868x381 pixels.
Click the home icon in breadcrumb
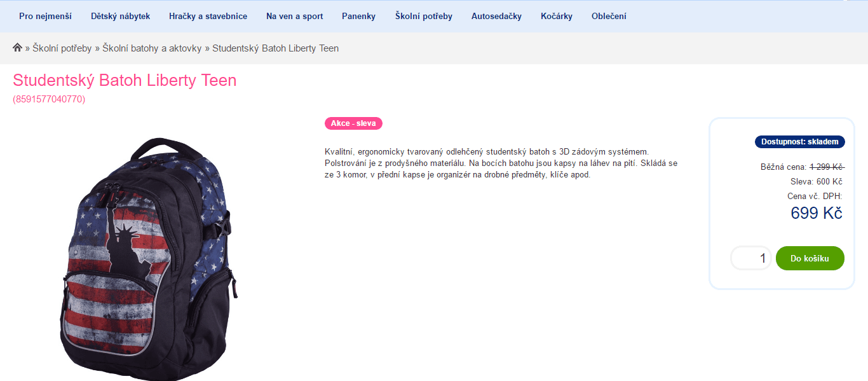click(x=17, y=48)
